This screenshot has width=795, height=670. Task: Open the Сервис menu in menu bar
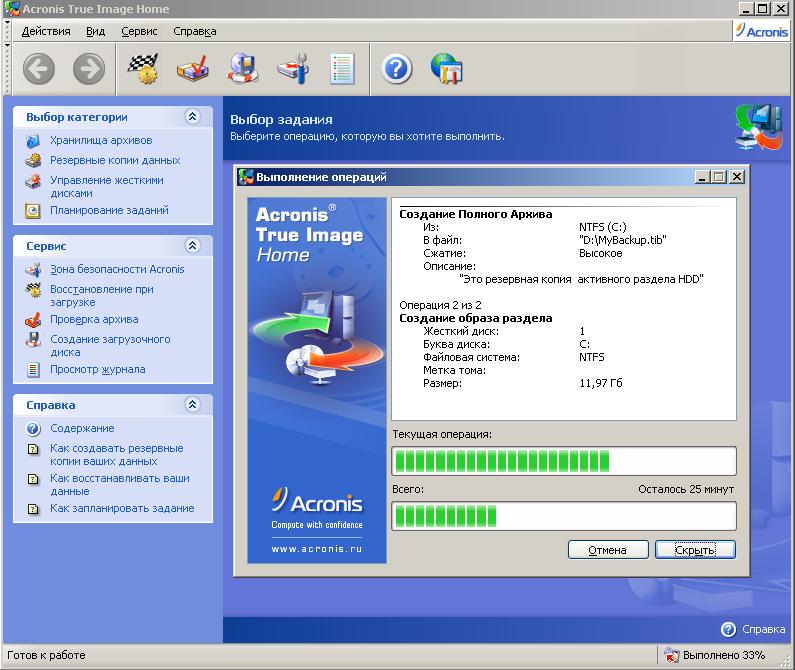[x=139, y=31]
